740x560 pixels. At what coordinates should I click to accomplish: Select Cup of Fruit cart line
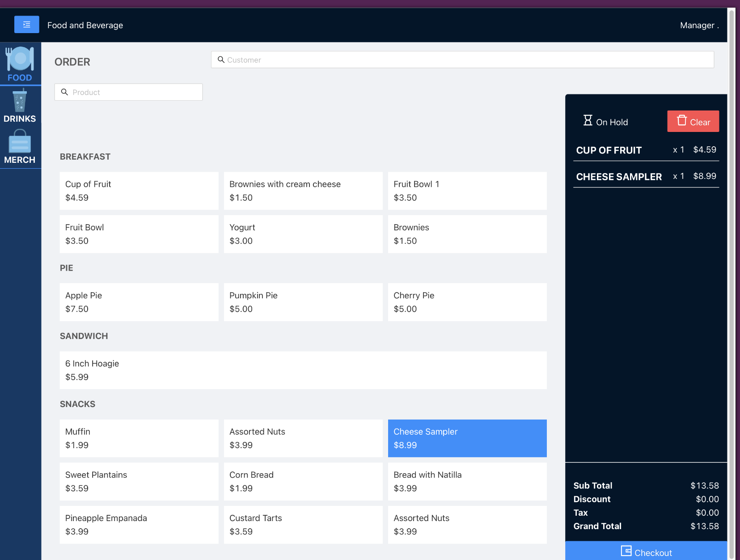pyautogui.click(x=646, y=150)
